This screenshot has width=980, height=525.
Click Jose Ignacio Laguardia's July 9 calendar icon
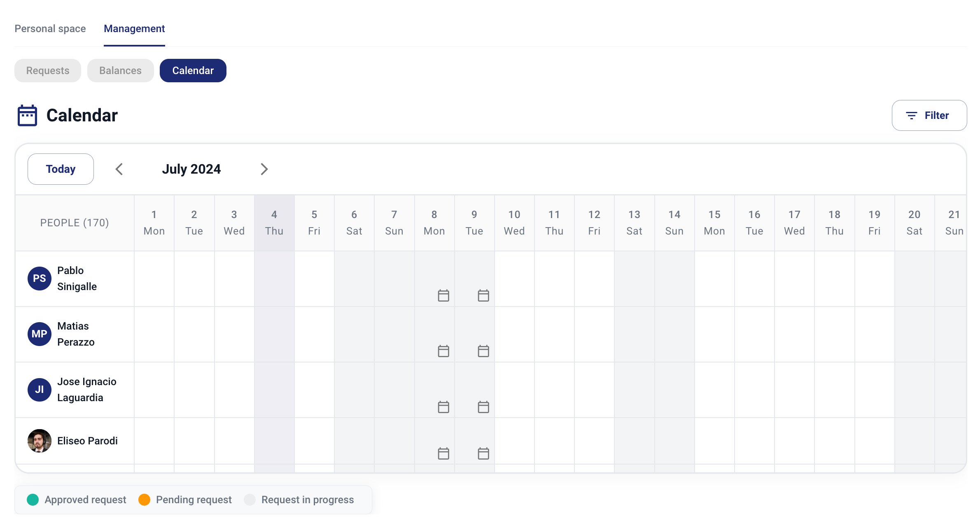[x=483, y=407]
